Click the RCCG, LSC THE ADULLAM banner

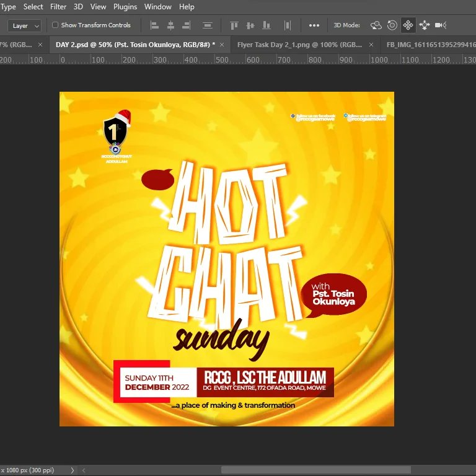coord(265,382)
